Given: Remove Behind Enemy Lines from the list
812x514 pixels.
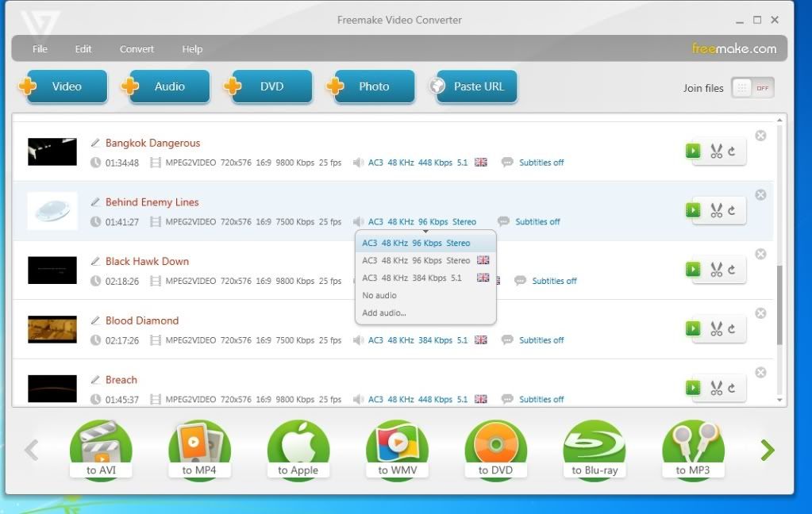Looking at the screenshot, I should point(760,194).
